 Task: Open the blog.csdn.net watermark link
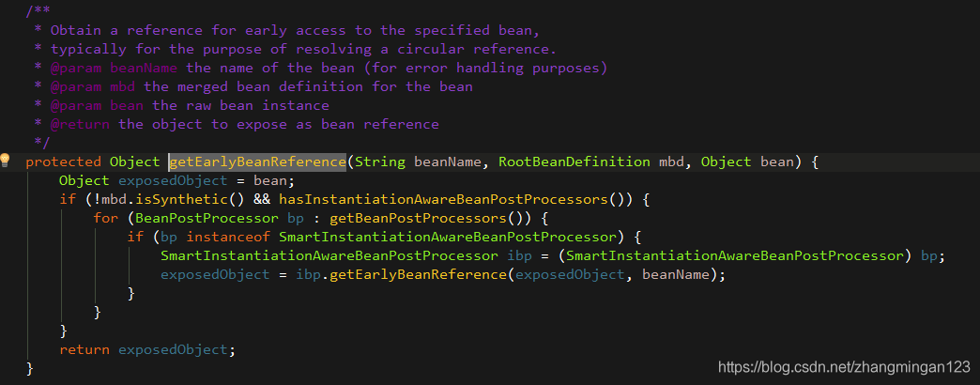845,366
